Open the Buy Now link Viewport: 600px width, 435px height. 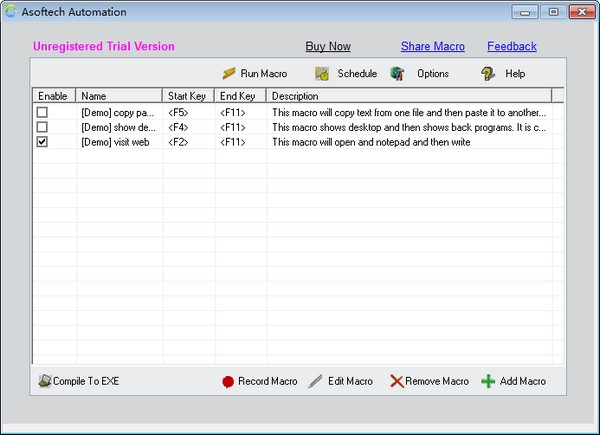click(328, 46)
